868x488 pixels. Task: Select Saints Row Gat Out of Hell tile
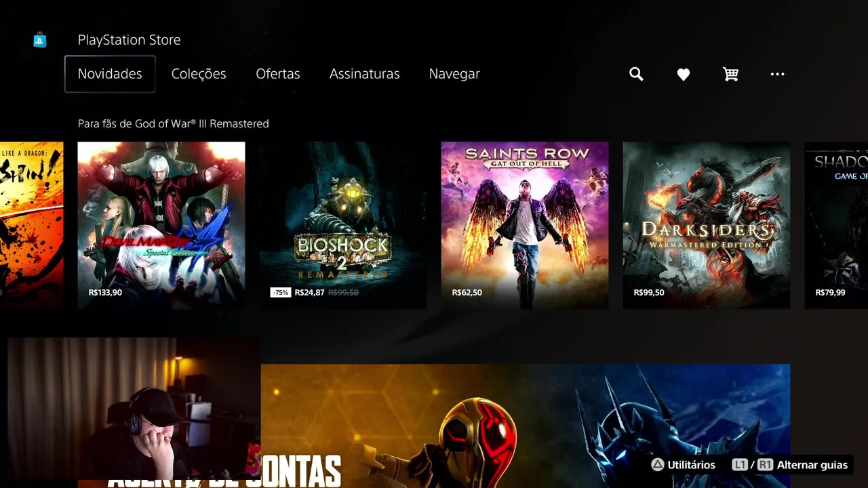[x=525, y=225]
